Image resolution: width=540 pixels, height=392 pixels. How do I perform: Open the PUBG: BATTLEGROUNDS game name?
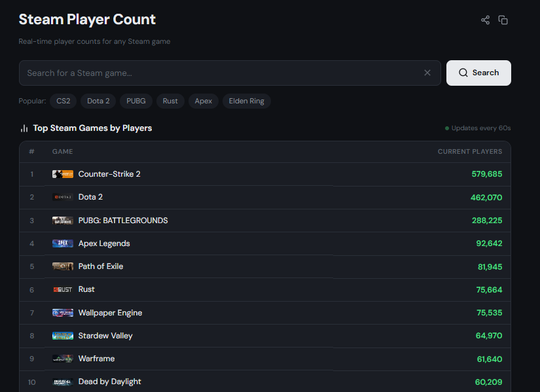coord(123,221)
